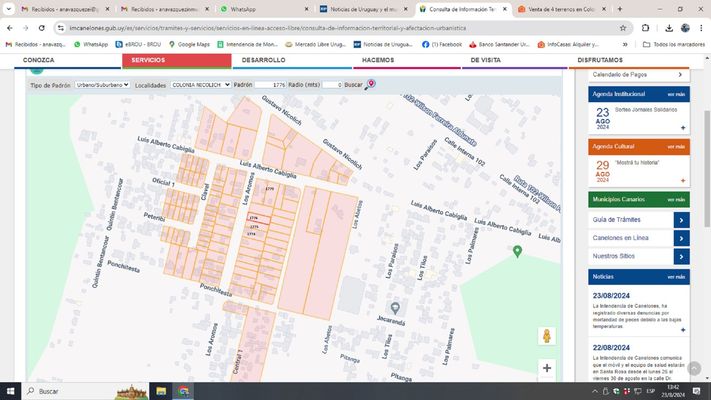711x400 pixels.
Task: Click 'ver más' on Agenda Cultural
Action: pyautogui.click(x=676, y=147)
